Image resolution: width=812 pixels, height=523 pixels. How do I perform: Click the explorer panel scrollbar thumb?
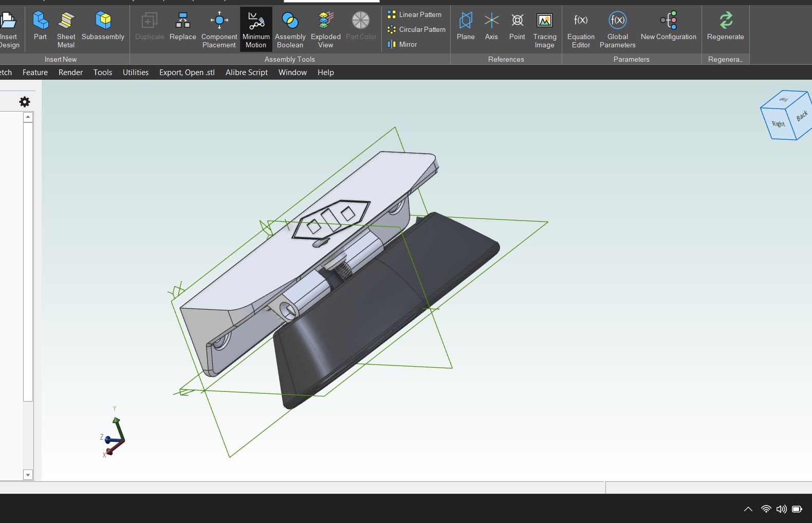(28, 262)
